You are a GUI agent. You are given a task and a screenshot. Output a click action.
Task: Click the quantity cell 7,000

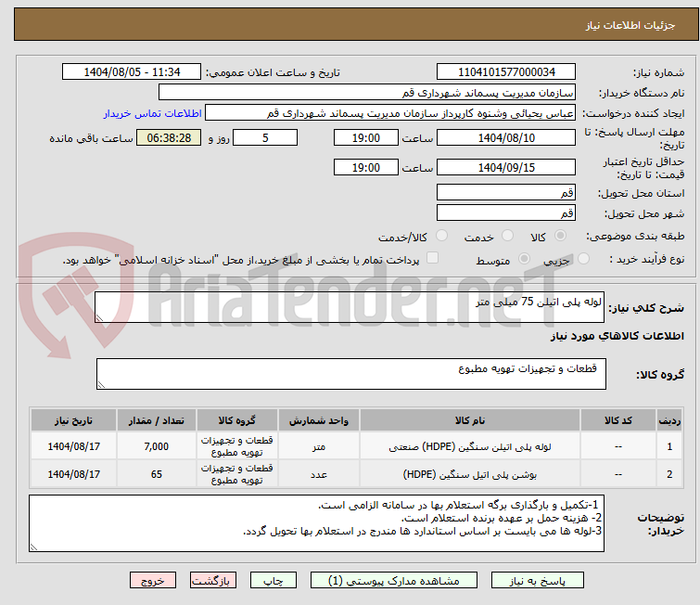[157, 446]
